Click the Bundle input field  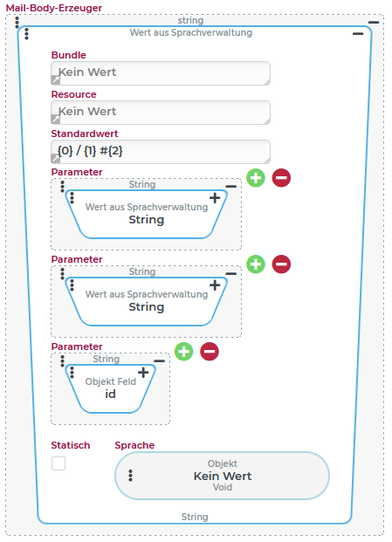pos(161,73)
